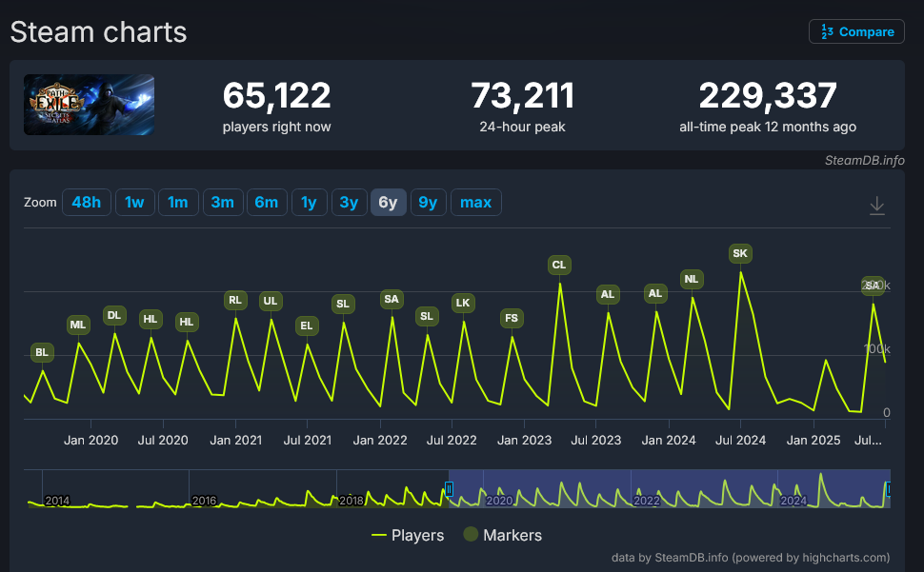Select the SA marker near Jan 2022
The width and height of the screenshot is (924, 572).
[392, 300]
